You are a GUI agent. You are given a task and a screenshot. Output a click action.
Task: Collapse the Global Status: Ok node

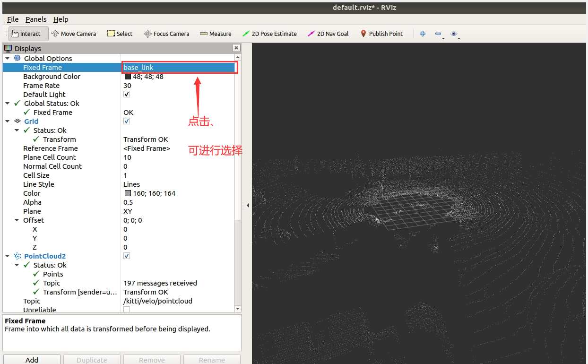tap(8, 103)
